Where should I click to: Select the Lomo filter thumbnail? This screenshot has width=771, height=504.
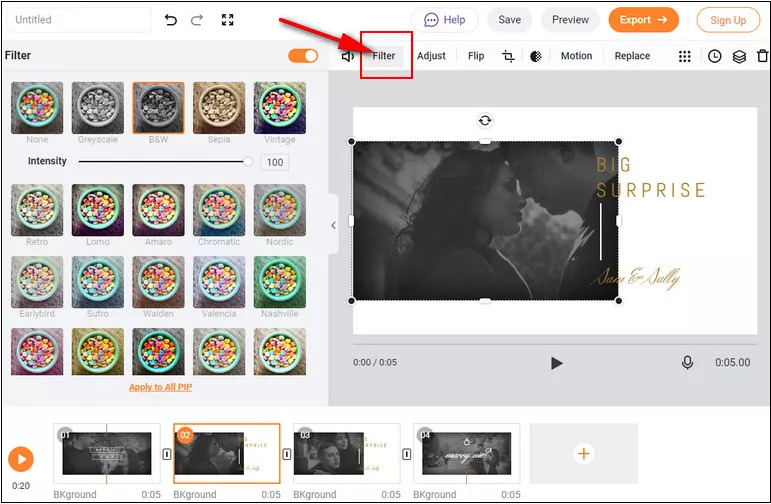pos(98,210)
